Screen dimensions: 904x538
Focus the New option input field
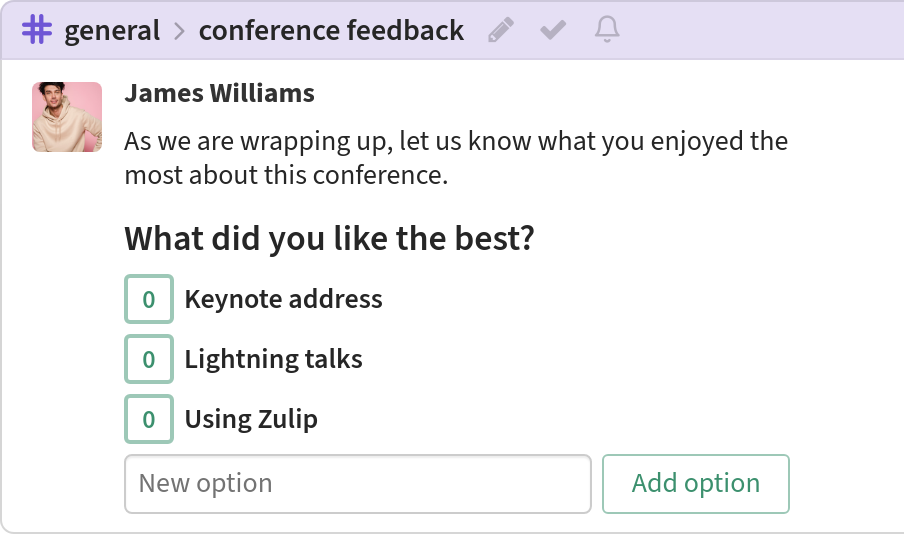coord(358,484)
